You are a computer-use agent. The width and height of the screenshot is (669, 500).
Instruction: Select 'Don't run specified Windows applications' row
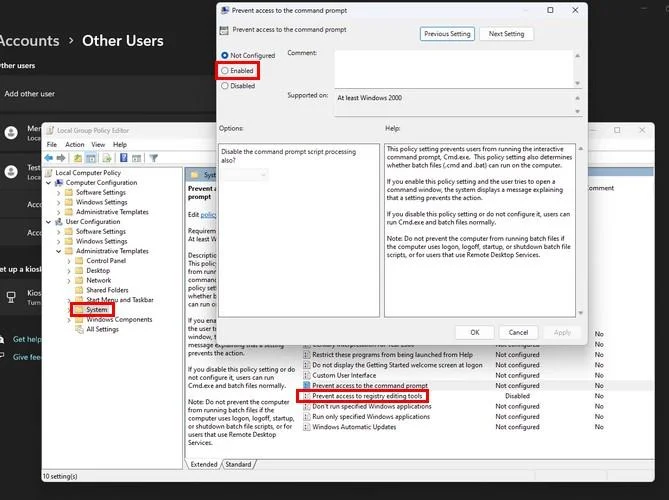click(372, 407)
